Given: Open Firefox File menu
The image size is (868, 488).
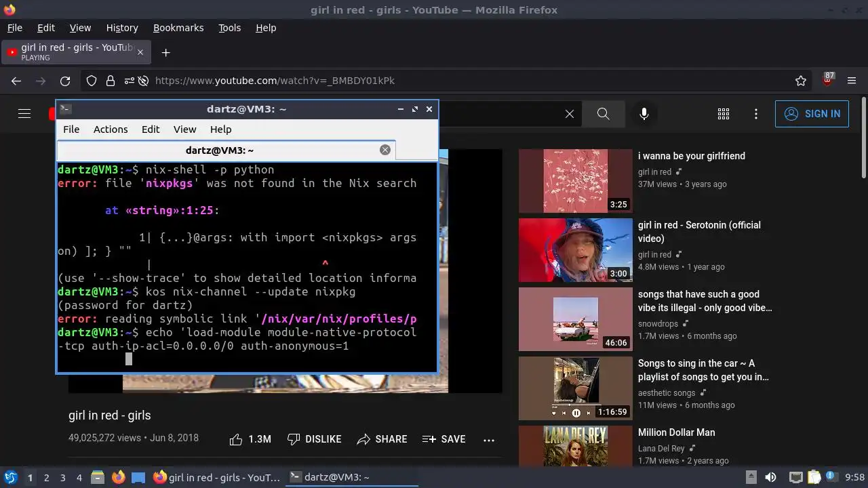Looking at the screenshot, I should tap(14, 28).
